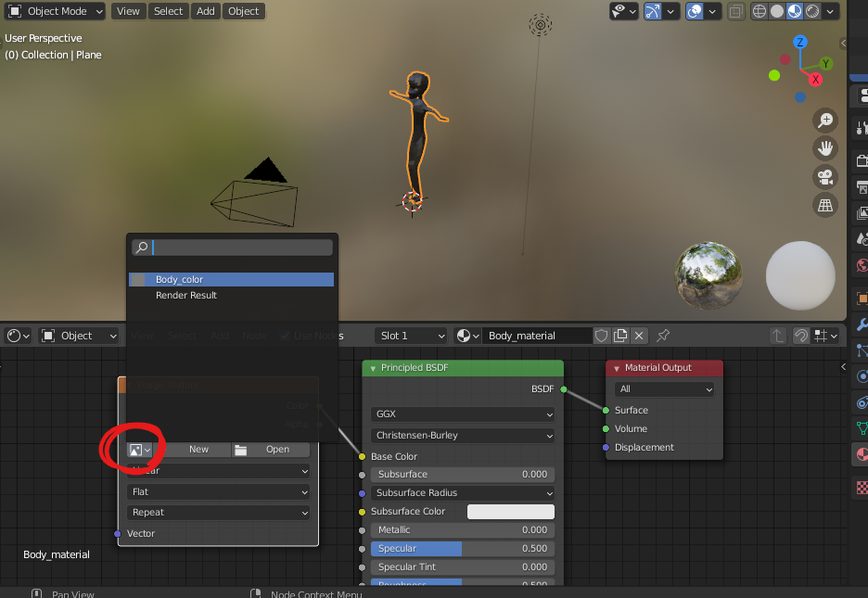Open the Repeat extension dropdown
This screenshot has height=598, width=868.
[x=218, y=513]
